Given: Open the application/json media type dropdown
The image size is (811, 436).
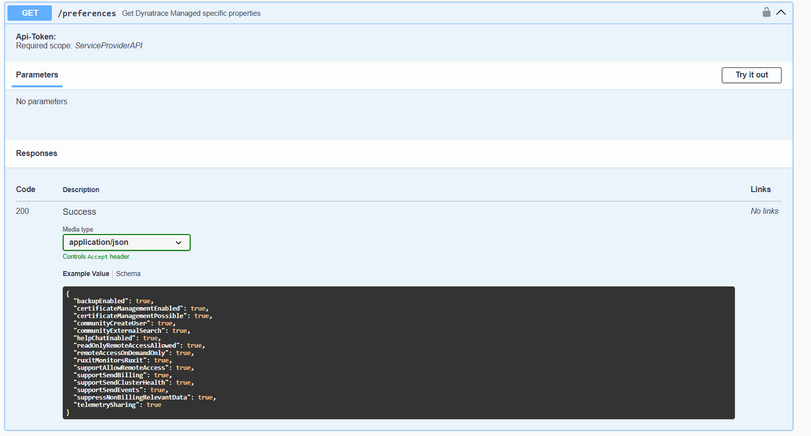Looking at the screenshot, I should (126, 242).
